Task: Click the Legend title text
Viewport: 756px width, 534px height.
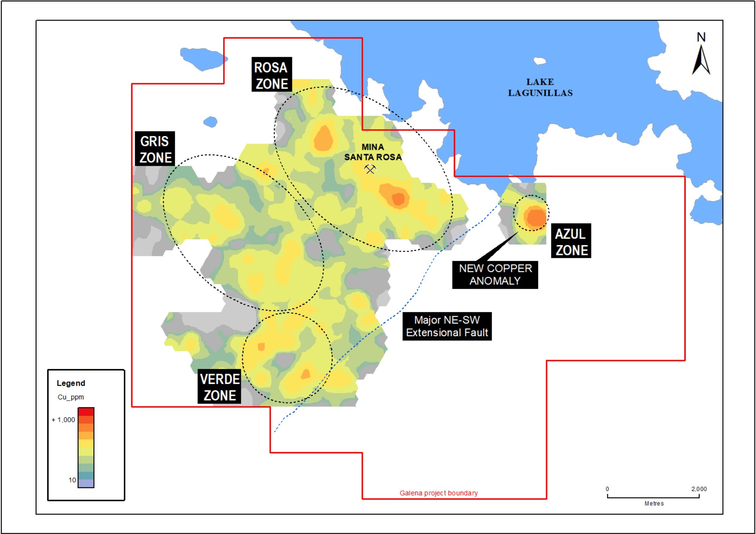Action: pos(71,383)
